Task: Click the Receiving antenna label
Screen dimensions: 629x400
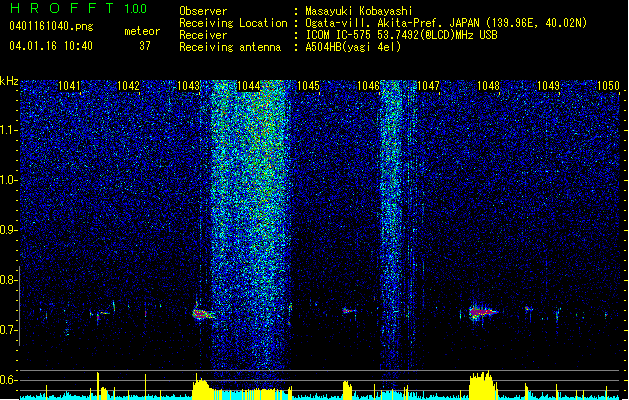Action: tap(230, 47)
